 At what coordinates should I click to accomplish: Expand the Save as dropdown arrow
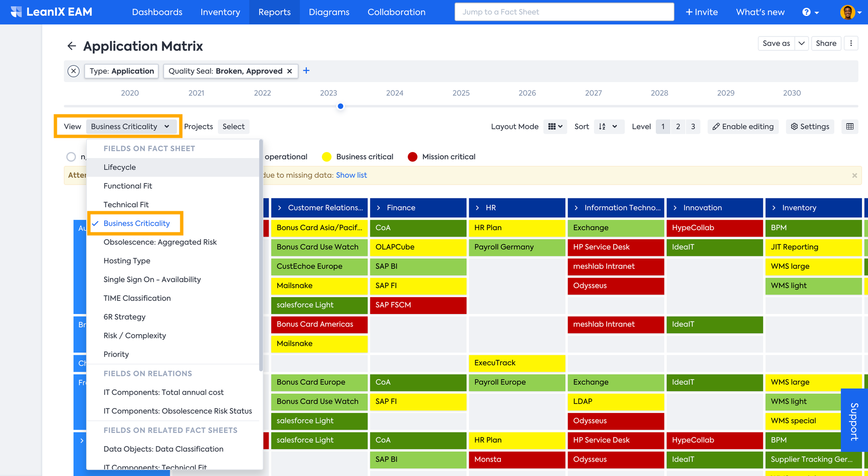801,43
